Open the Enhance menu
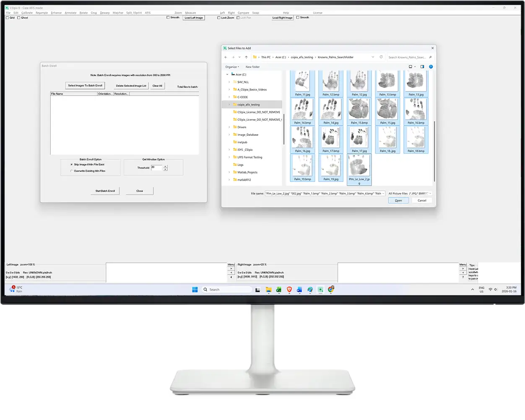 pyautogui.click(x=56, y=13)
